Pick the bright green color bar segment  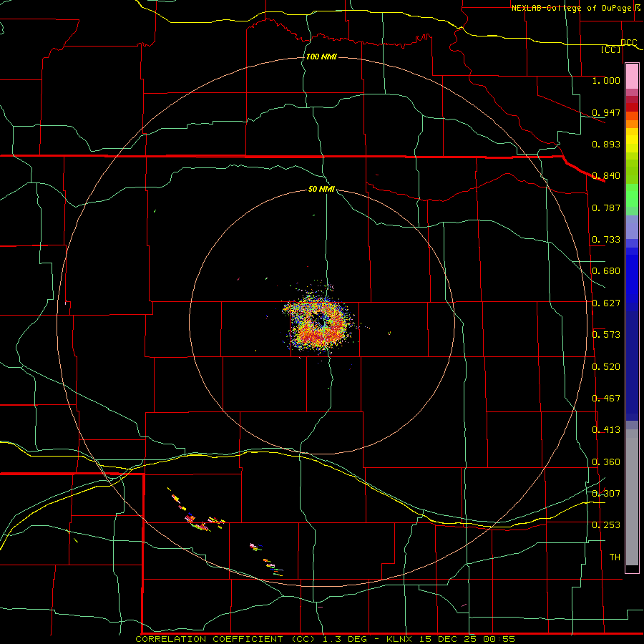tap(632, 195)
